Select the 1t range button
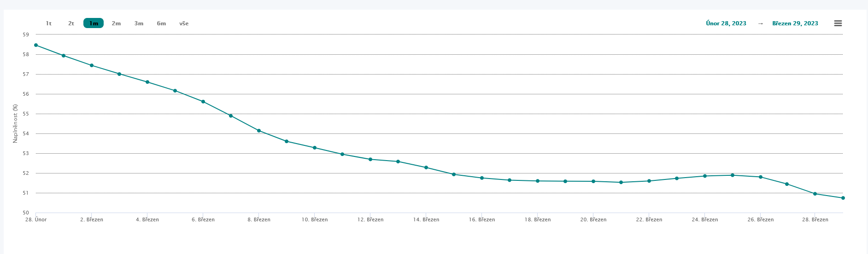The width and height of the screenshot is (868, 254). pyautogui.click(x=48, y=23)
